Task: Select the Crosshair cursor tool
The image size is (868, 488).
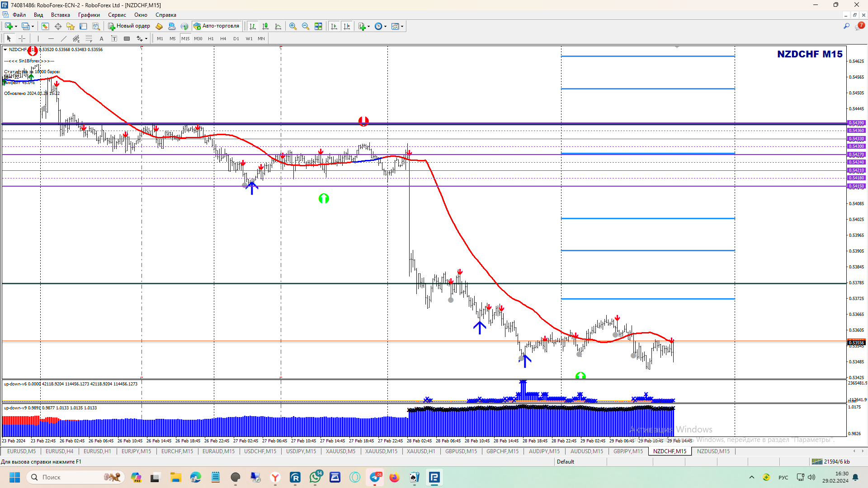Action: pos(22,39)
